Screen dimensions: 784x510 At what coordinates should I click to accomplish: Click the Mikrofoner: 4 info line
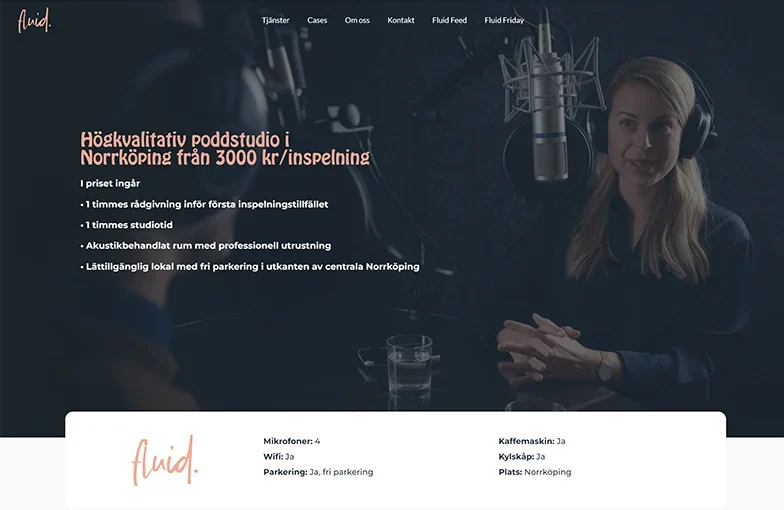pyautogui.click(x=292, y=441)
